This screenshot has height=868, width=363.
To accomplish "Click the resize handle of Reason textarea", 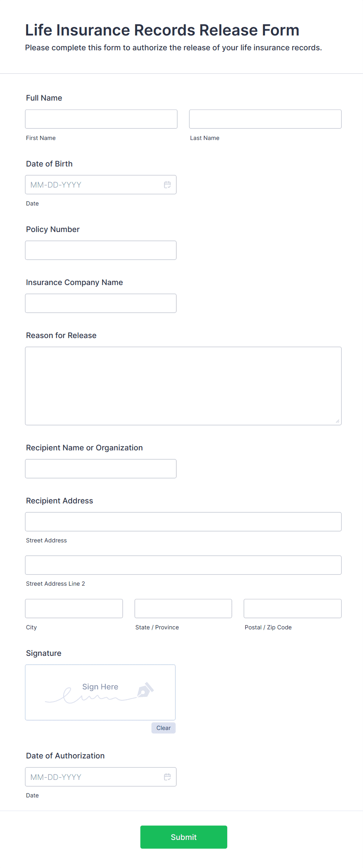I will [337, 420].
